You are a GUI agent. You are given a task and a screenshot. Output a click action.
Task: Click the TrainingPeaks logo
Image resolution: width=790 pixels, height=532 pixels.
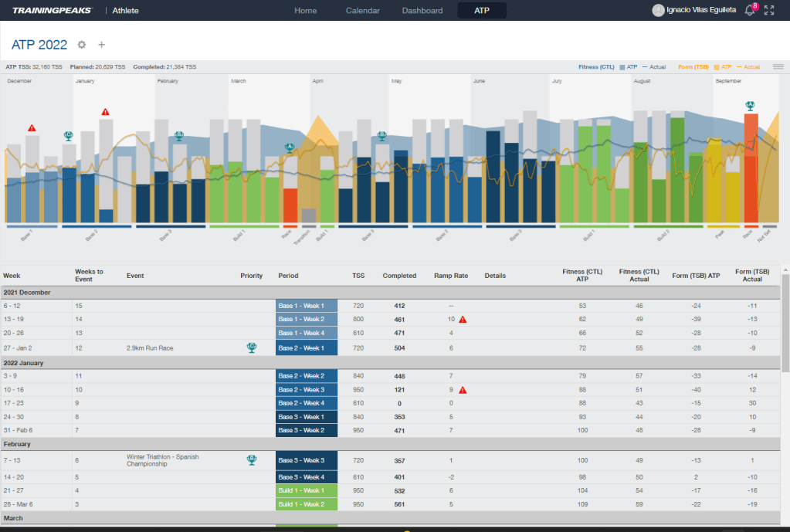pos(52,11)
